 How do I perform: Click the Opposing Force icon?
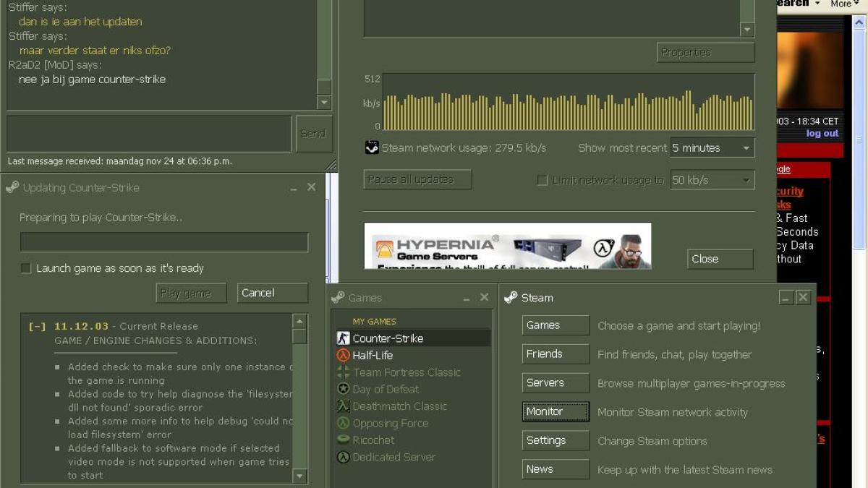click(x=344, y=424)
